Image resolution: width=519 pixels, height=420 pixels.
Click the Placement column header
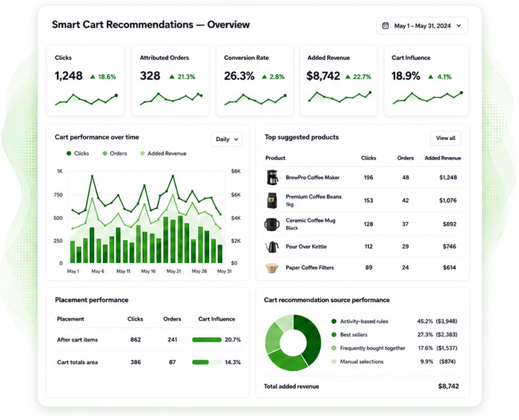(70, 319)
